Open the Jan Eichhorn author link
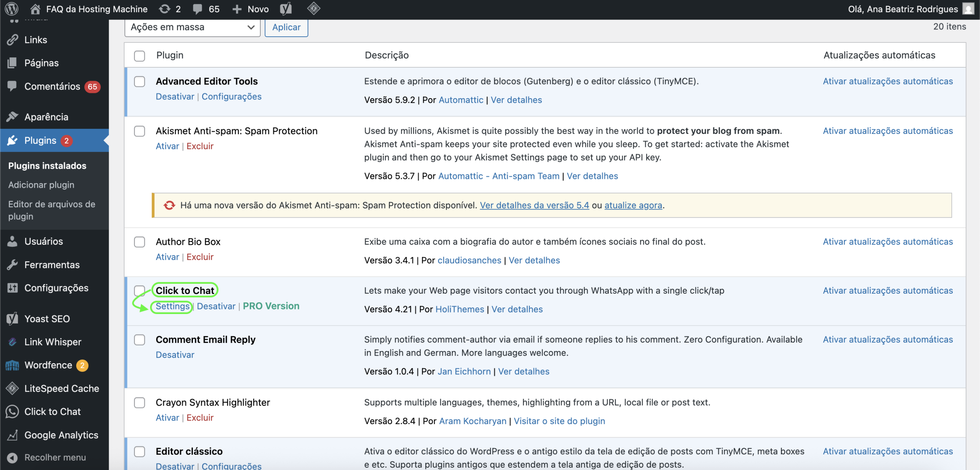The height and width of the screenshot is (470, 980). (x=464, y=372)
